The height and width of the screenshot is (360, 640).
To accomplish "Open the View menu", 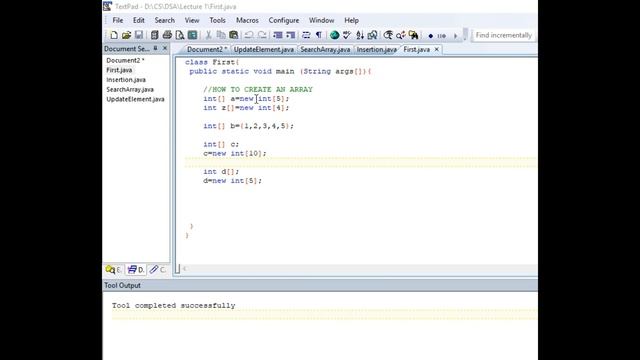I will pyautogui.click(x=192, y=20).
